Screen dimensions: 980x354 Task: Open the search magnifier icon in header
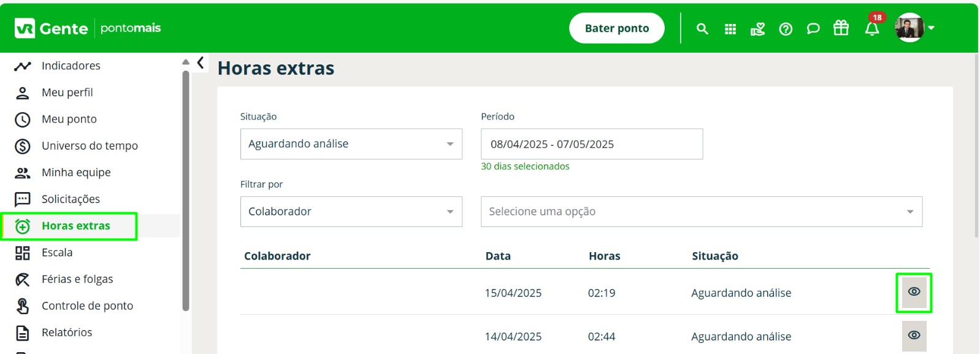point(702,29)
